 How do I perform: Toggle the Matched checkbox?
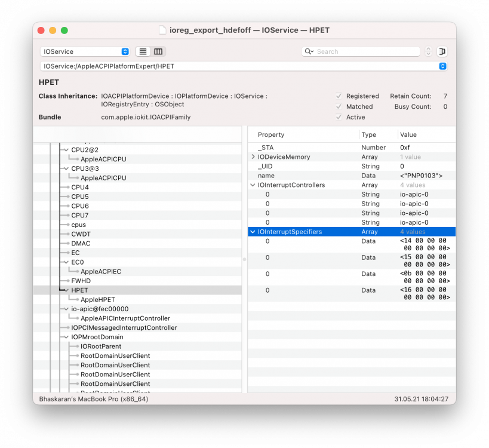[x=339, y=107]
